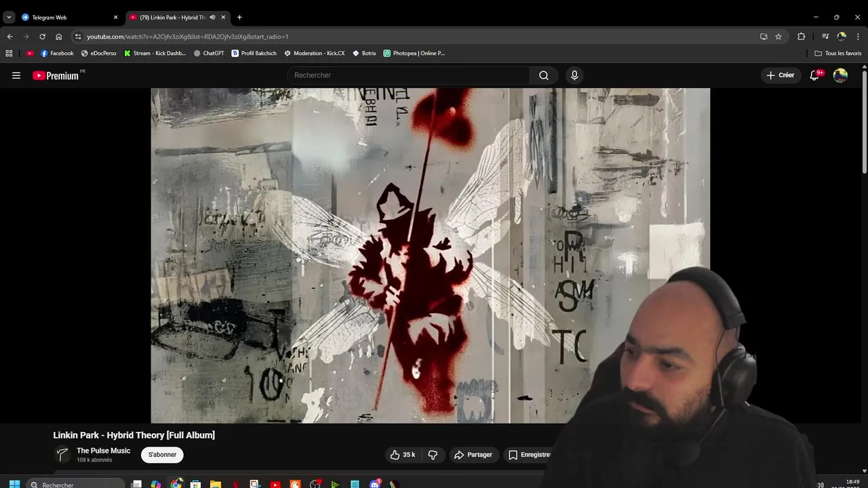Save video with Enregistrer button

[530, 455]
